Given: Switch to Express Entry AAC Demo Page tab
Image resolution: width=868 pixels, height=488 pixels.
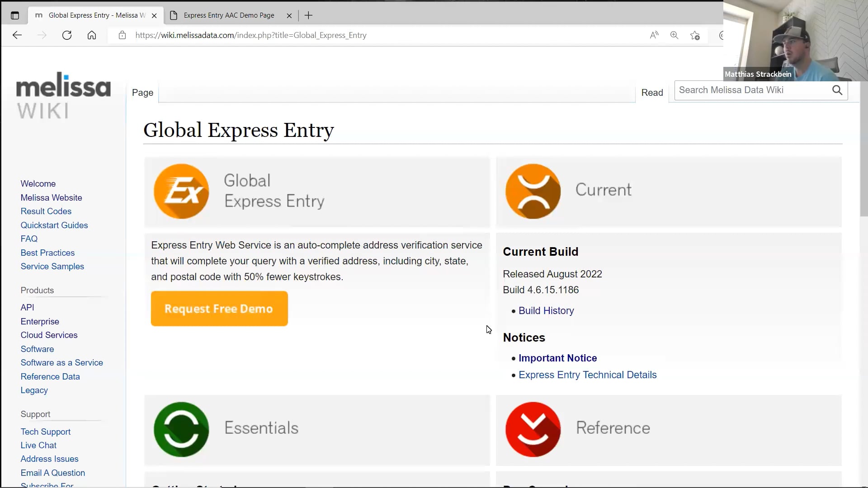Looking at the screenshot, I should 229,15.
